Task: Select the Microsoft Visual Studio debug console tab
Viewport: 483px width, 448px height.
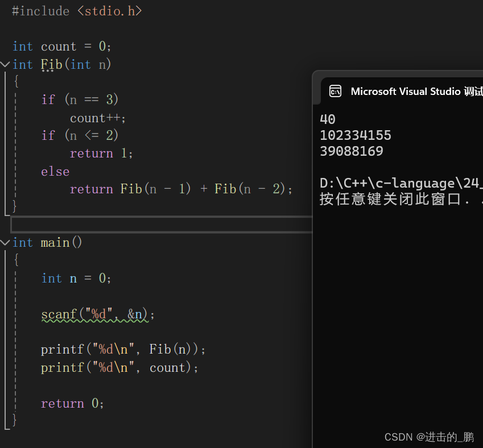Action: point(402,91)
